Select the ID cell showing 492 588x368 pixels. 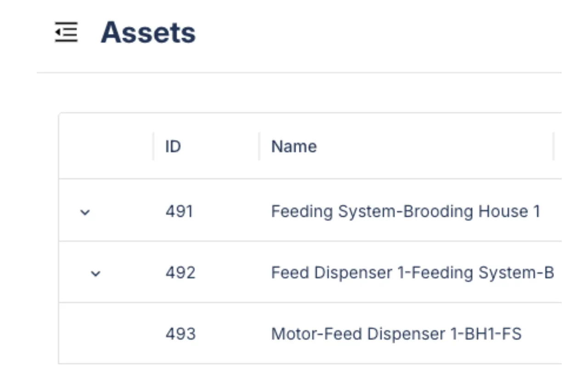tap(181, 273)
